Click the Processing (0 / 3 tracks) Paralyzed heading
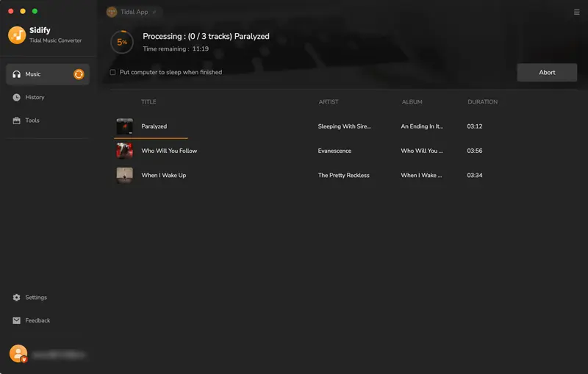Screen dimensions: 588x374 point(206,36)
